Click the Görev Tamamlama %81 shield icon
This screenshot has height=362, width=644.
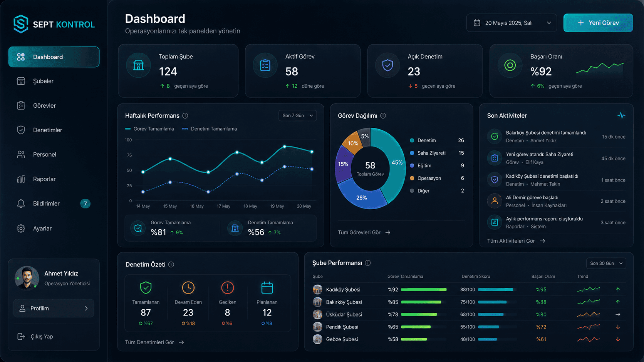tap(138, 228)
